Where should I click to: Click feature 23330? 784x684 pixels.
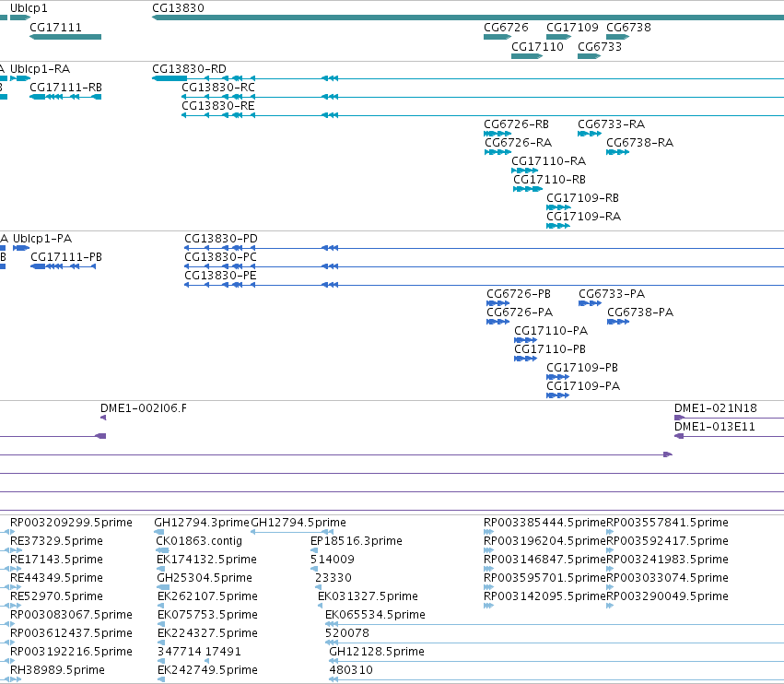click(x=333, y=577)
